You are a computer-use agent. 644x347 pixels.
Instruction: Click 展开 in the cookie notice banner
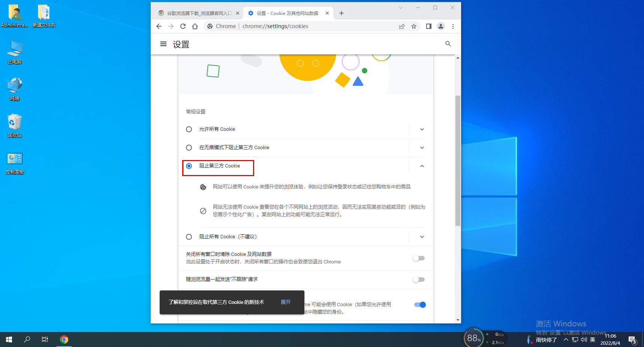(286, 302)
